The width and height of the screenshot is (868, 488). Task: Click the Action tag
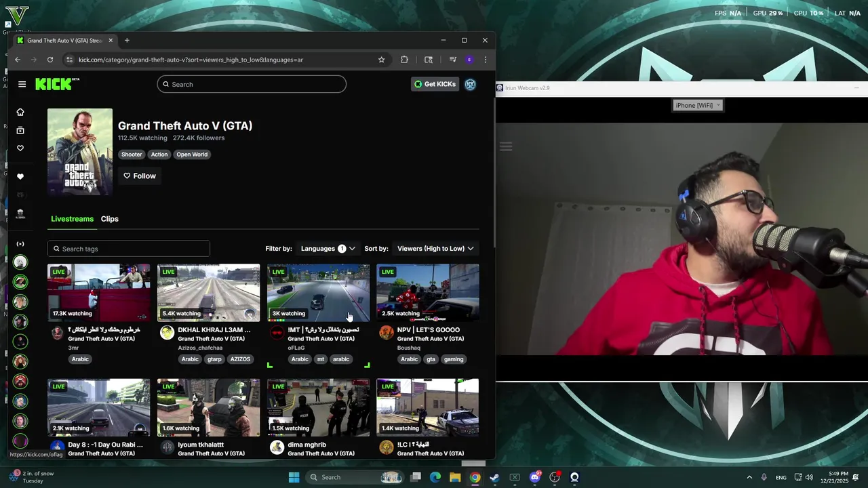(159, 155)
